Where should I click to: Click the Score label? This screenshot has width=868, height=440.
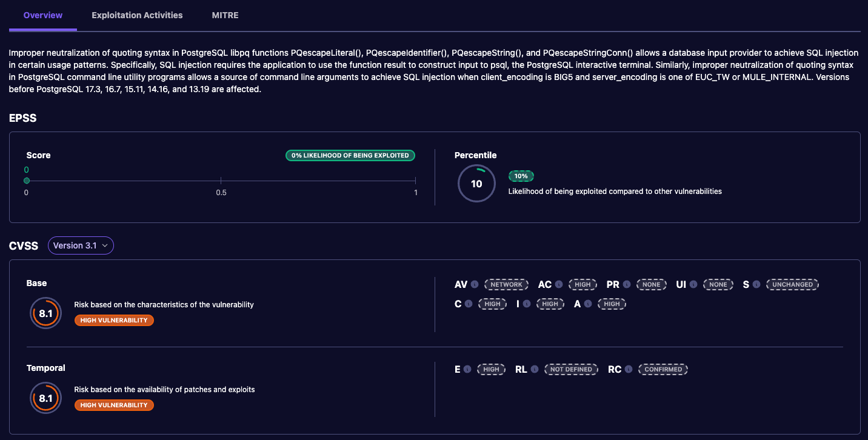tap(38, 155)
